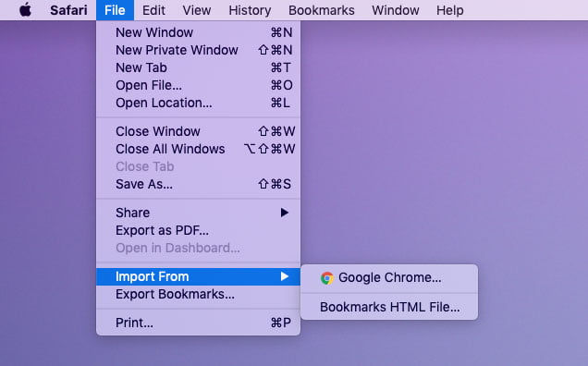Open the Edit menu
588x366 pixels.
[153, 10]
